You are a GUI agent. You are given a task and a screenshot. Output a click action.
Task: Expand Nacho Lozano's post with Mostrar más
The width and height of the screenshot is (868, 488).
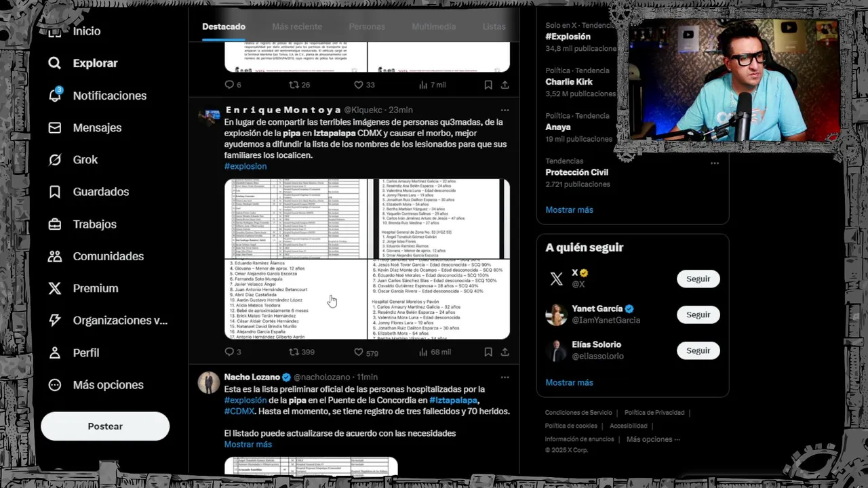[x=248, y=444]
